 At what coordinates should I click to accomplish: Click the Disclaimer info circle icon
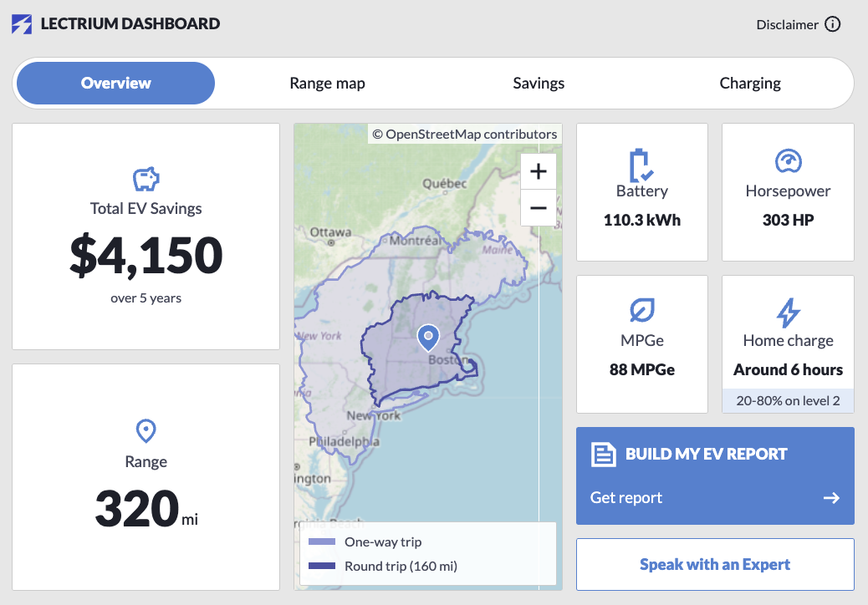[x=832, y=24]
